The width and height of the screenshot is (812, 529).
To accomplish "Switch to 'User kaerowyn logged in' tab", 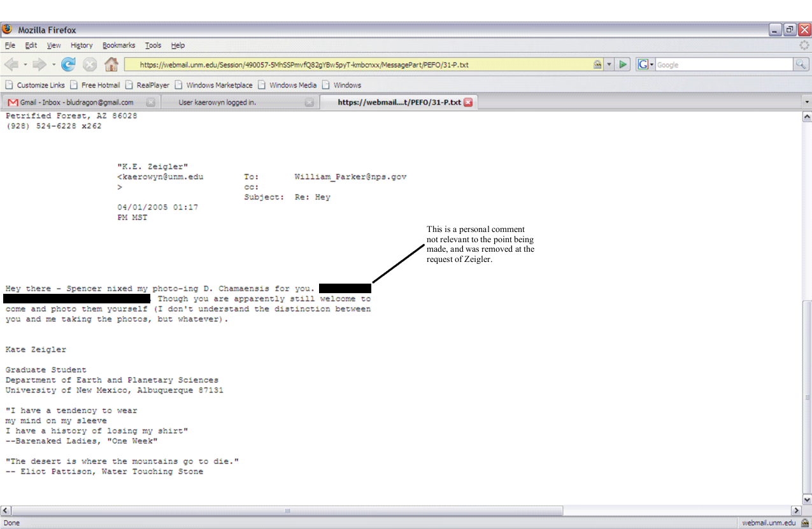I will coord(239,102).
